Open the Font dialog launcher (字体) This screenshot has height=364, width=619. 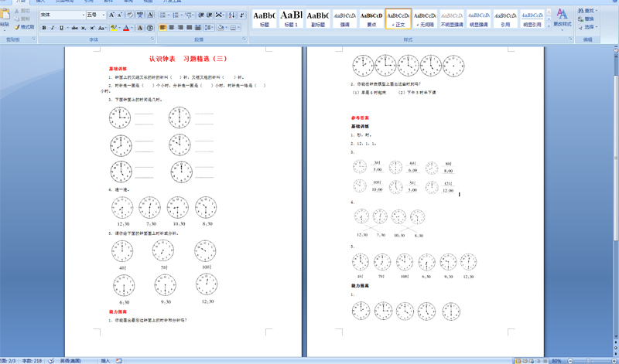click(x=152, y=39)
